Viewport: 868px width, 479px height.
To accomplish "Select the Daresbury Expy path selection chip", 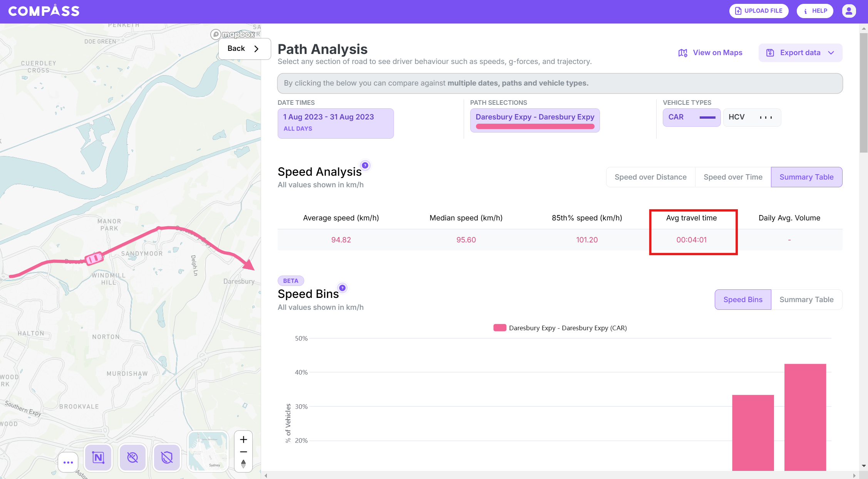I will pos(535,120).
